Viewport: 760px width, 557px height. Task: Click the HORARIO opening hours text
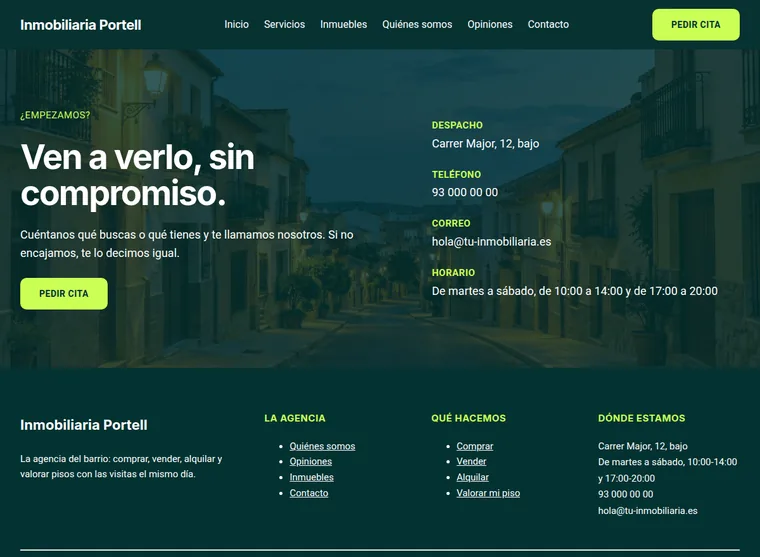(x=575, y=291)
